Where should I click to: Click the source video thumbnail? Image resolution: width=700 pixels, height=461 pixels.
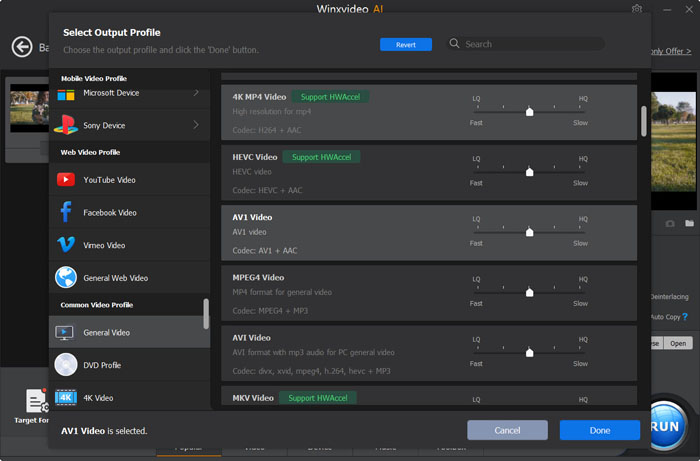[x=29, y=108]
